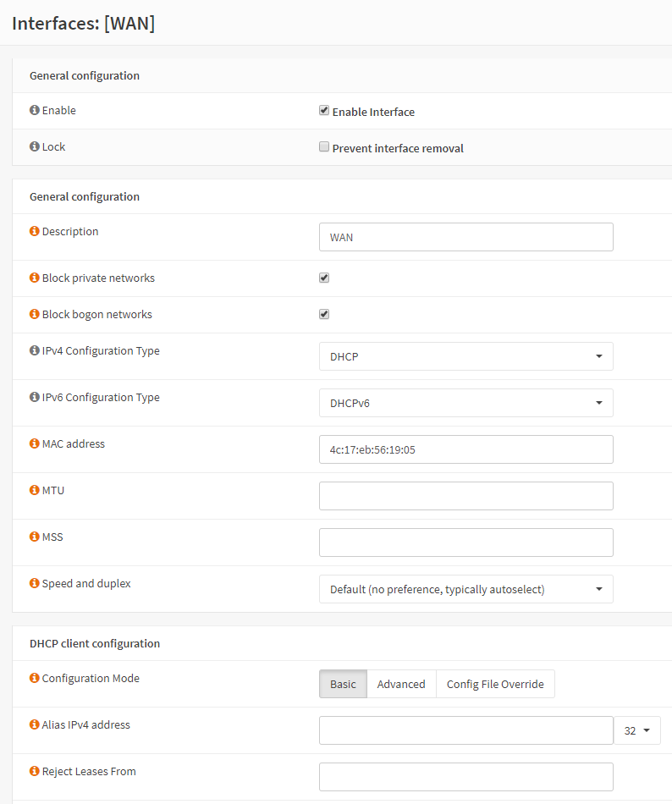Image resolution: width=672 pixels, height=804 pixels.
Task: Uncheck the Enable Interface checkbox
Action: click(324, 111)
